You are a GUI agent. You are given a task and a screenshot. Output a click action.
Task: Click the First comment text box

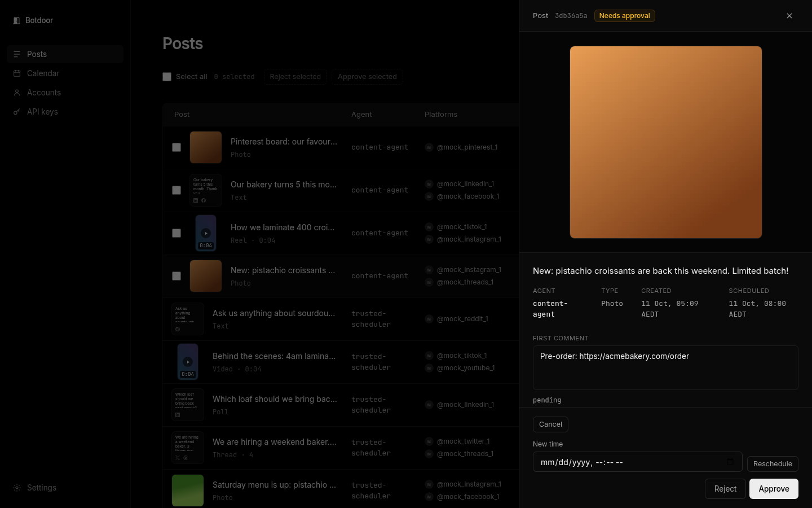click(x=665, y=367)
